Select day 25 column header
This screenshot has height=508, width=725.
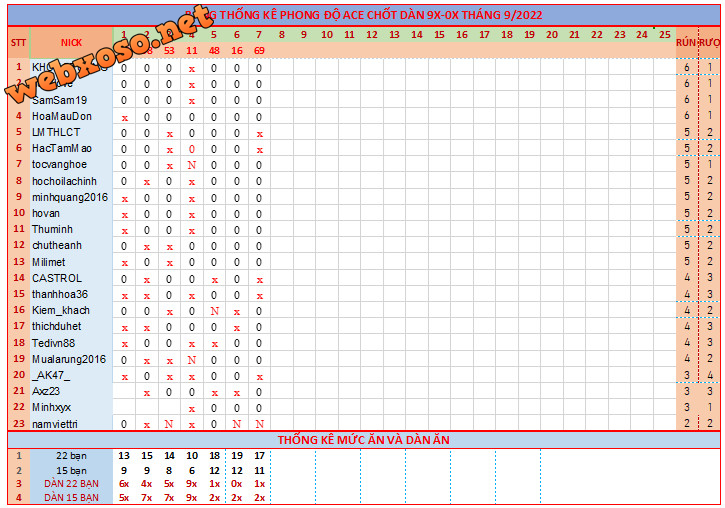coord(665,35)
